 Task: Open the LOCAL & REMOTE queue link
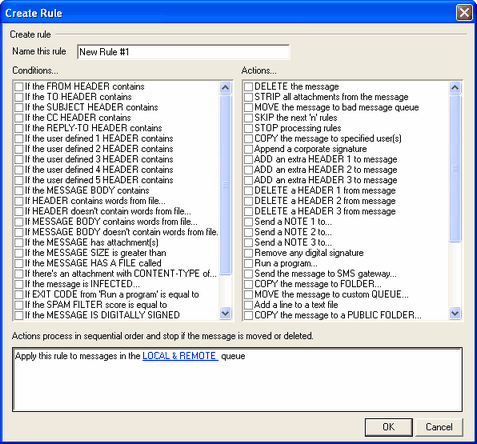click(180, 356)
